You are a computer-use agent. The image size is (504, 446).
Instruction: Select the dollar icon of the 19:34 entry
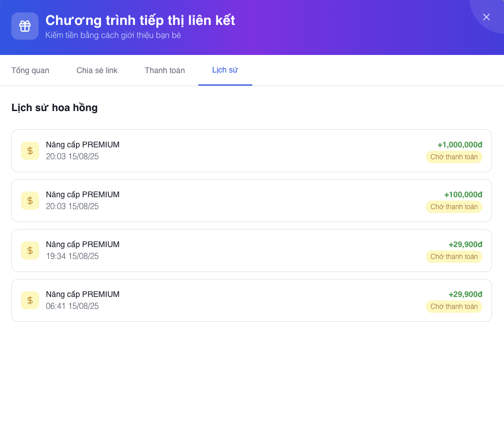(x=30, y=250)
